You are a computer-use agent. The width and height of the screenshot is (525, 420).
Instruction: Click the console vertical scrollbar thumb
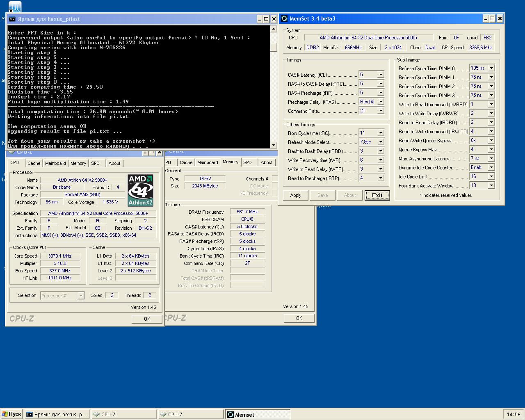[274, 46]
